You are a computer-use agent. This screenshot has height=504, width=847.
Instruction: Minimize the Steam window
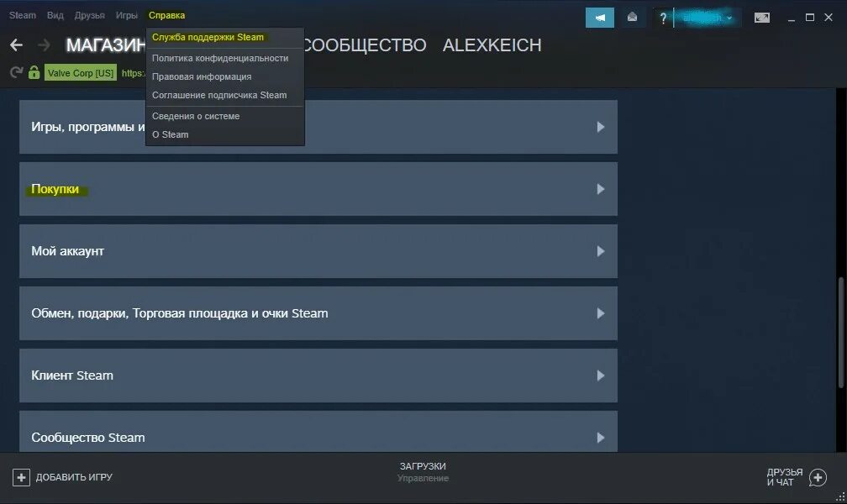(x=792, y=18)
